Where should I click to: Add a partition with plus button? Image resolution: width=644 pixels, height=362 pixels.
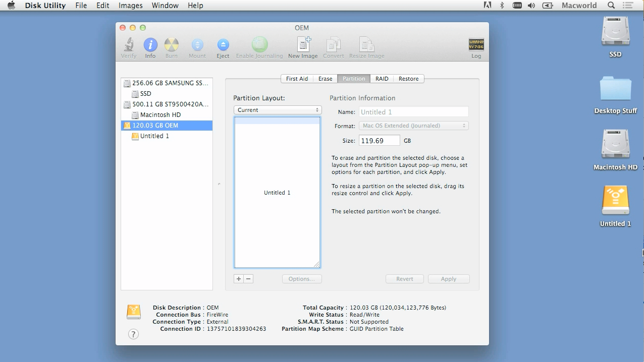tap(239, 279)
